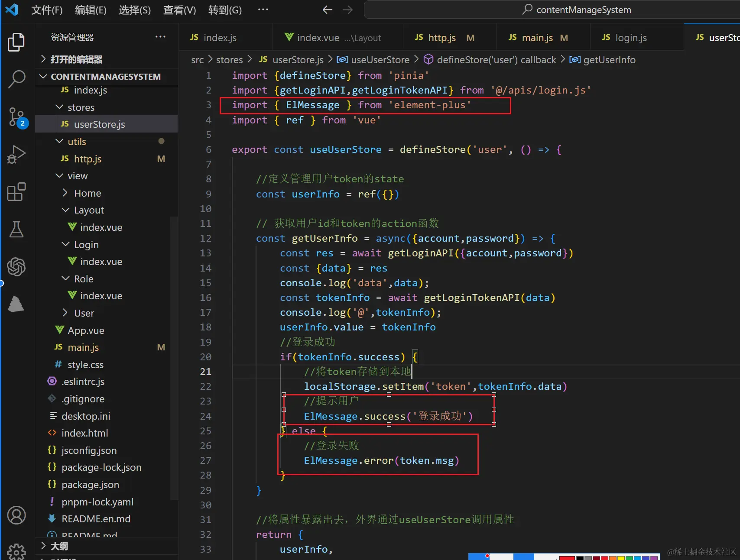Open index.html in the file tree
740x560 pixels.
(107, 433)
